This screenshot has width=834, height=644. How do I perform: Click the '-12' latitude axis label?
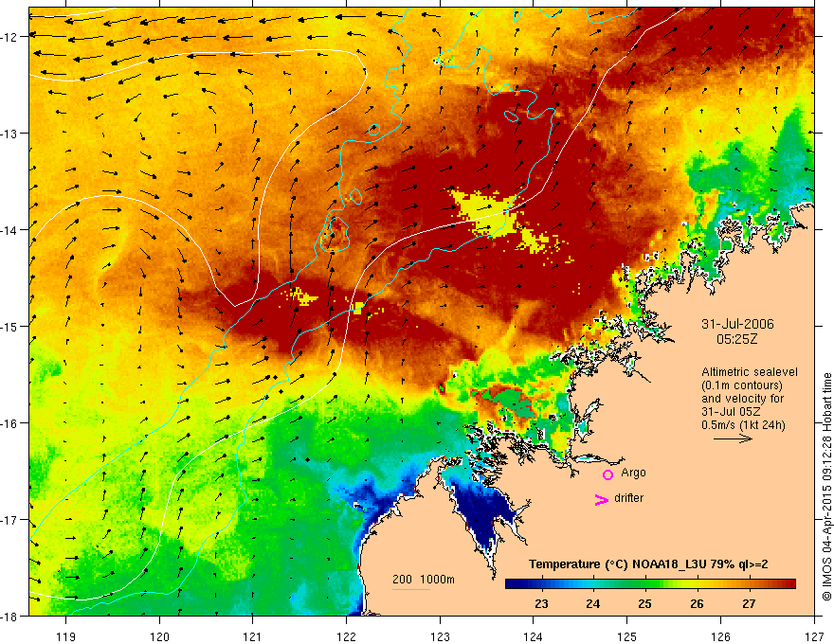coord(9,37)
